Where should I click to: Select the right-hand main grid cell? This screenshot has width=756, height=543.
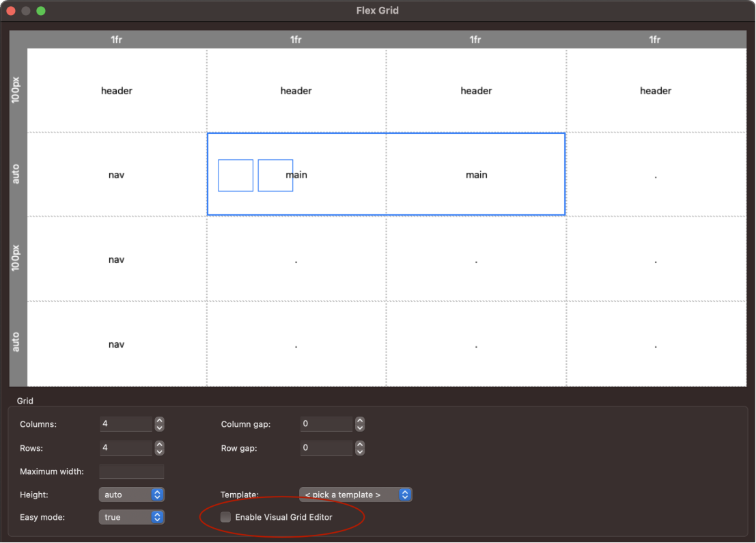tap(476, 175)
